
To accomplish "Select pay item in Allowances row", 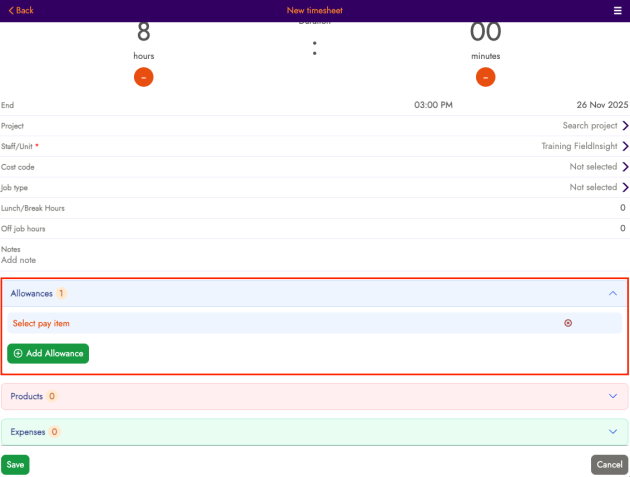I will coord(42,323).
